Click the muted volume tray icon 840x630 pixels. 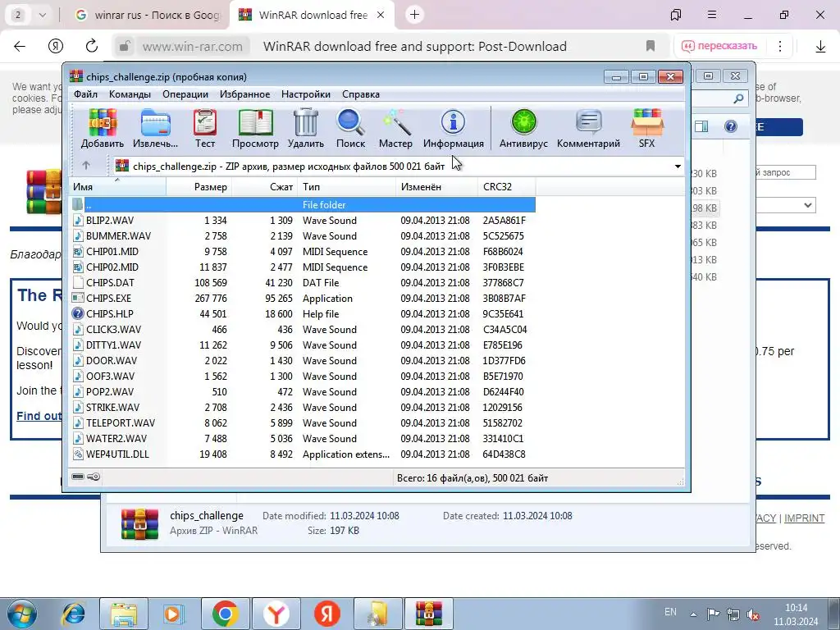pyautogui.click(x=753, y=614)
